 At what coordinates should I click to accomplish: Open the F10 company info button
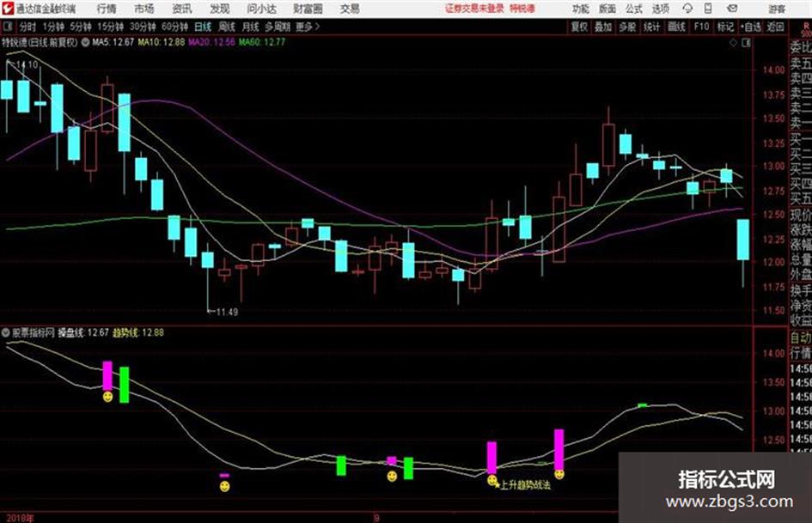click(701, 27)
